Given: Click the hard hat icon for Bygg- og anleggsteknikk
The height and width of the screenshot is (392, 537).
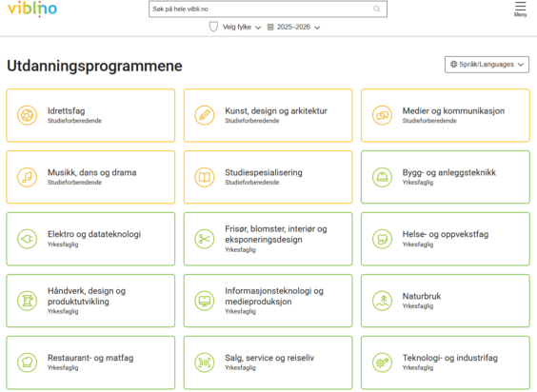Looking at the screenshot, I should pos(382,177).
